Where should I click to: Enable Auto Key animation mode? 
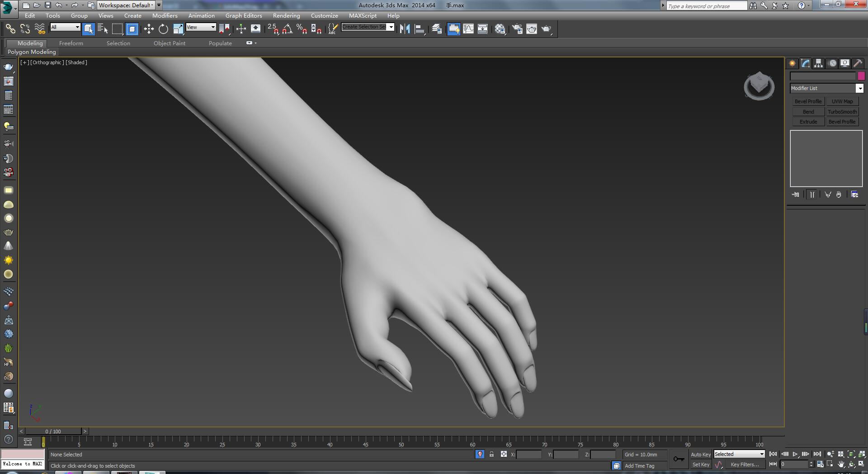click(x=700, y=454)
